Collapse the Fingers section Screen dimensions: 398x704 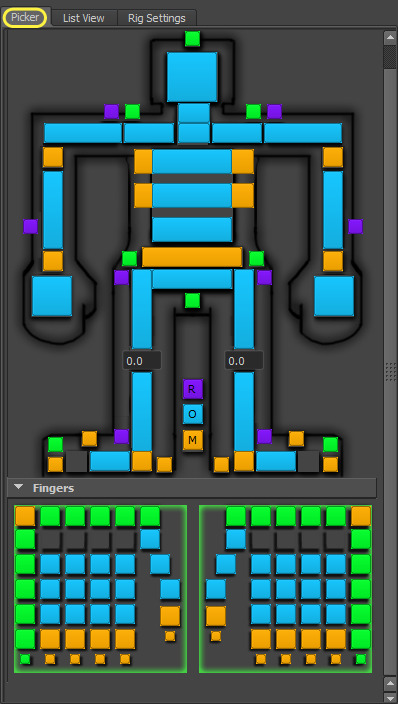pos(18,488)
